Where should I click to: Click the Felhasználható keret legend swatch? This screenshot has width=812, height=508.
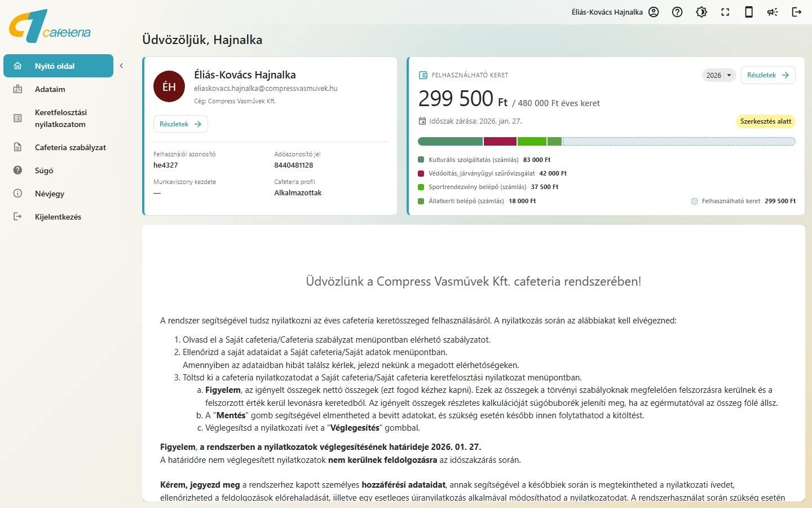[694, 201]
